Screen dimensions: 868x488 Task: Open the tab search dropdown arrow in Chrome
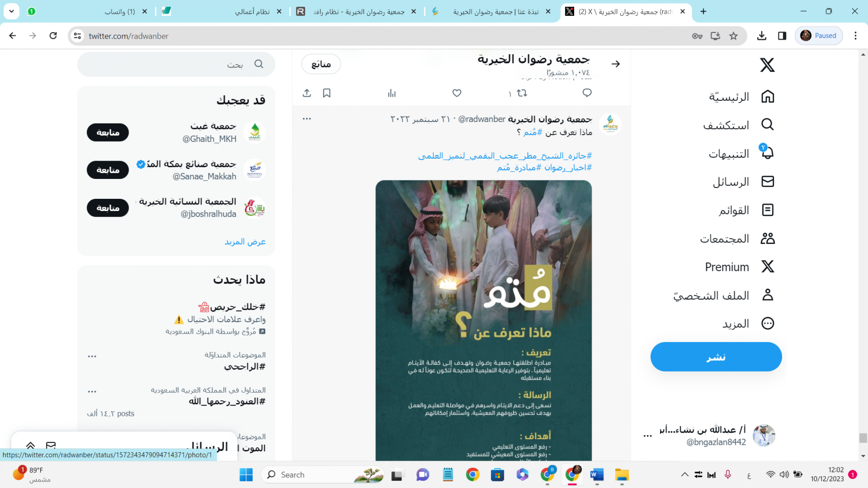click(x=11, y=11)
